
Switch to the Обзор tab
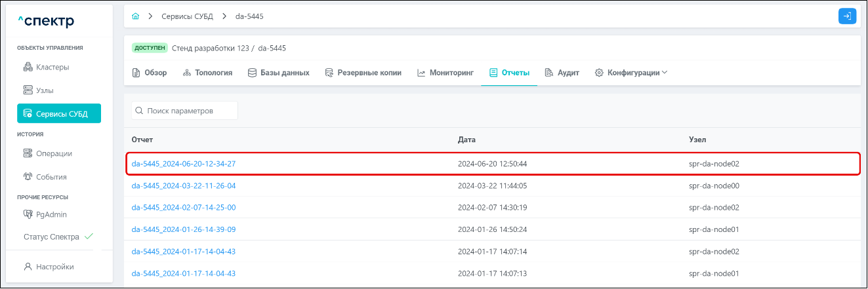[x=150, y=73]
